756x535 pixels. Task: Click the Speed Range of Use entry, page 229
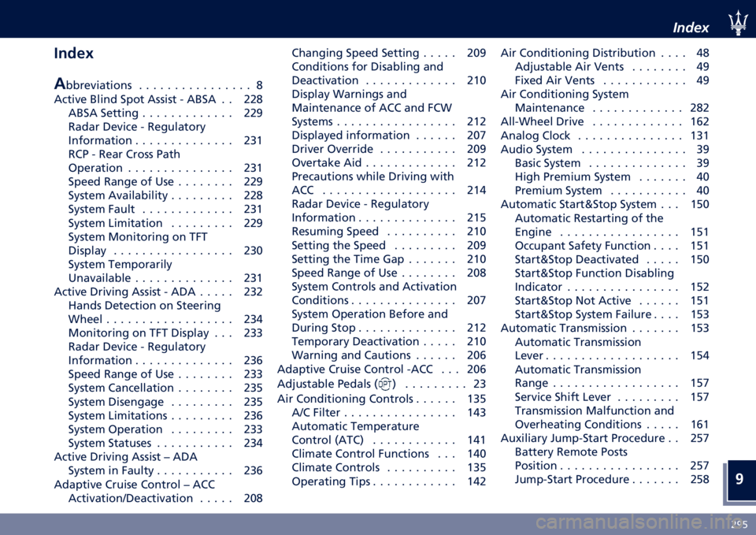tap(165, 182)
